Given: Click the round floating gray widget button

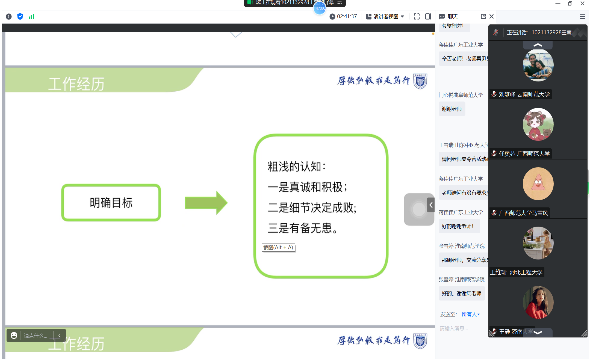Looking at the screenshot, I should [418, 210].
